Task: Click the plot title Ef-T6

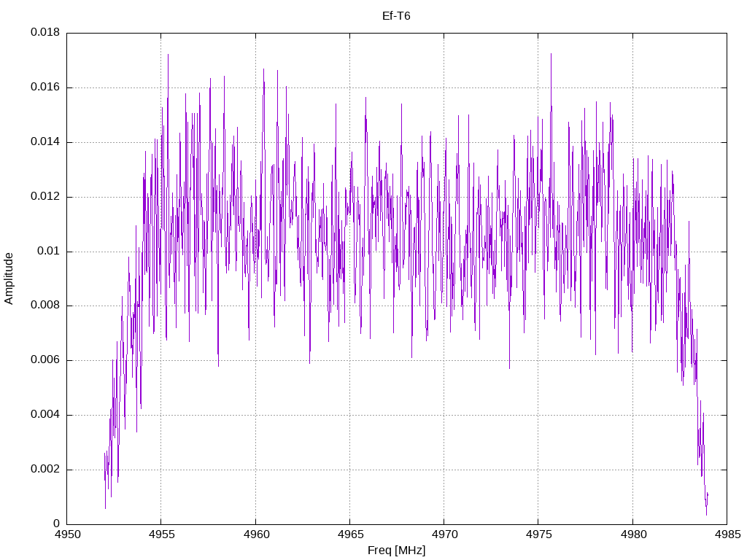Action: (x=396, y=16)
